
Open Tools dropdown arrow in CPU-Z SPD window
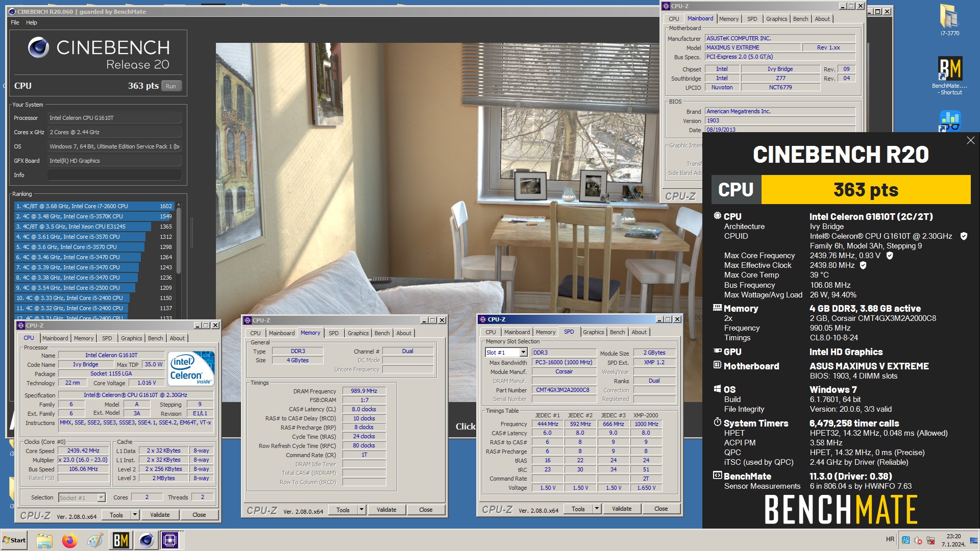597,509
